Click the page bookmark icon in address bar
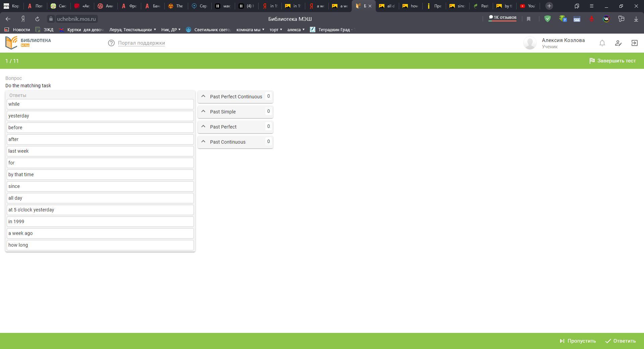This screenshot has width=644, height=349. [529, 19]
